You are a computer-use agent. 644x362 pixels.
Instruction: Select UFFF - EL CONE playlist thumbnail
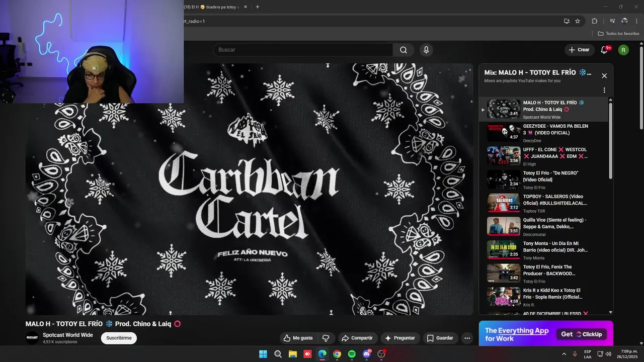click(504, 156)
